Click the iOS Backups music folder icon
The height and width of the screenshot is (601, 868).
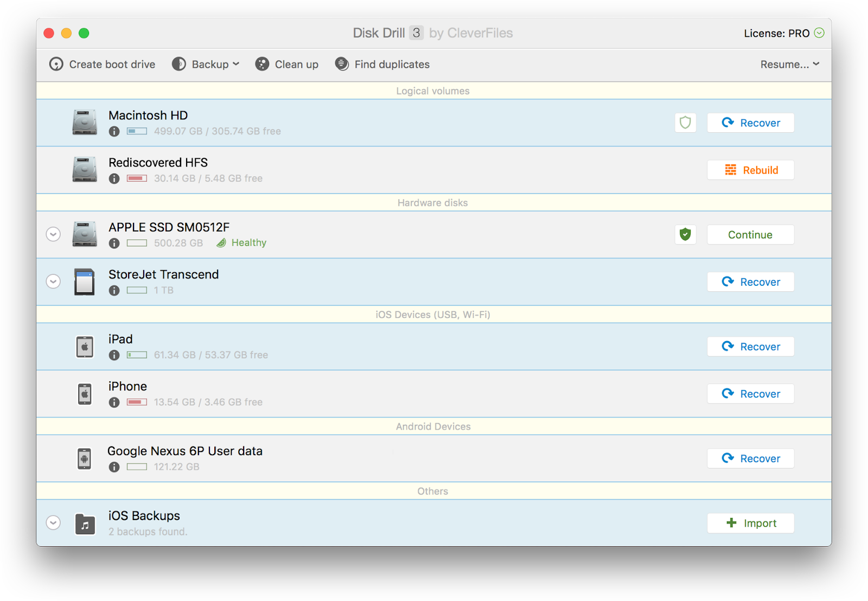coord(85,524)
